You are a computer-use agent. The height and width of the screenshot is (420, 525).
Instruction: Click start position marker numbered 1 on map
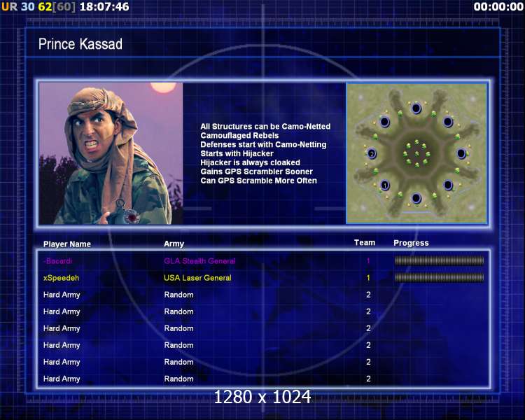385,185
